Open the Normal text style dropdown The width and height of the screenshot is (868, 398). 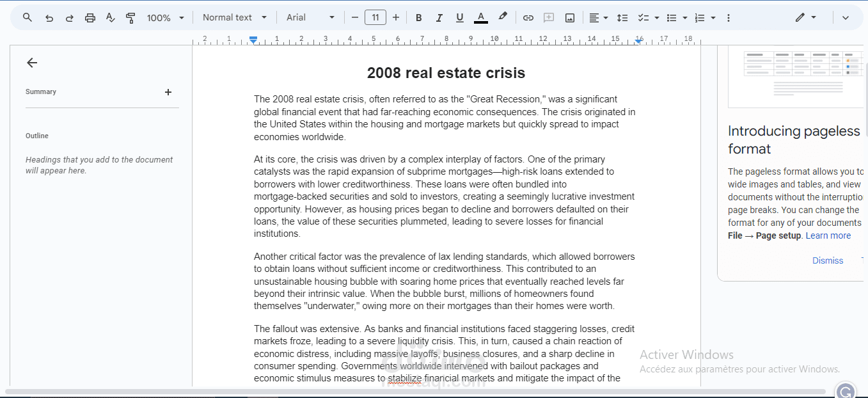pyautogui.click(x=233, y=17)
